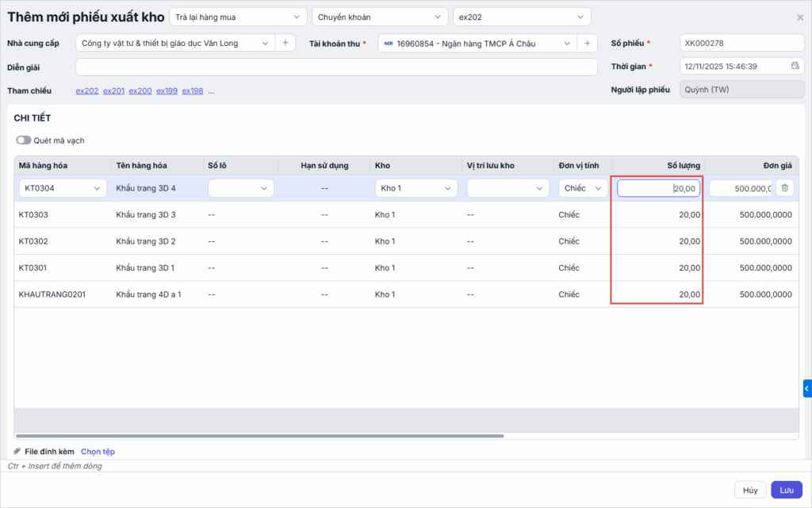
Task: Open the calendar picker in Thời gian field
Action: [x=795, y=67]
